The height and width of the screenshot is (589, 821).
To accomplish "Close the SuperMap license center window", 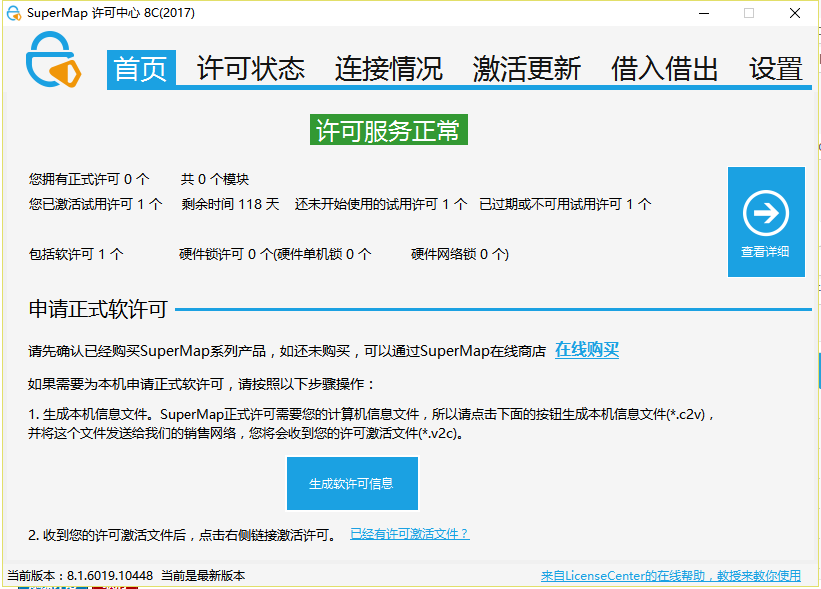I will pos(795,13).
